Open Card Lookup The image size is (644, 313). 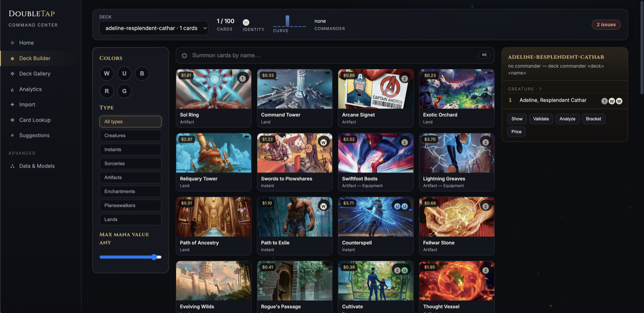[x=40, y=120]
